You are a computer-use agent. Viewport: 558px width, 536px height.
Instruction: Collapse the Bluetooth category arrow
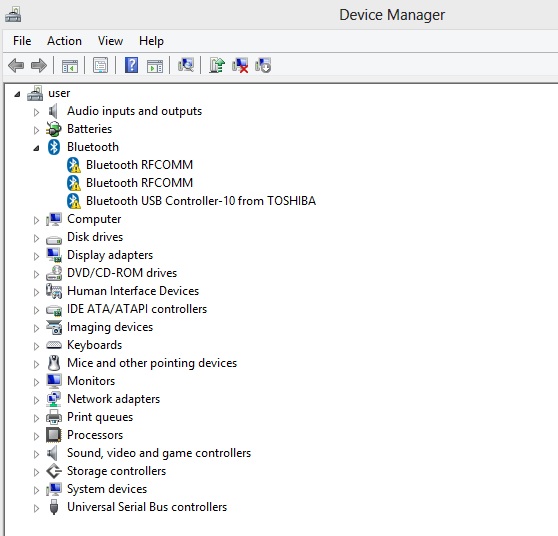pyautogui.click(x=36, y=148)
